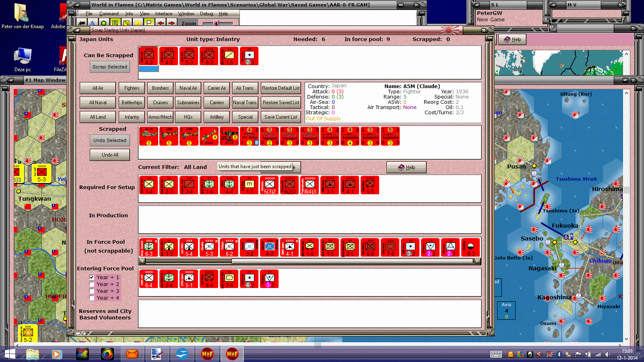Click Restore Default List button
The image size is (644, 362).
(x=281, y=88)
